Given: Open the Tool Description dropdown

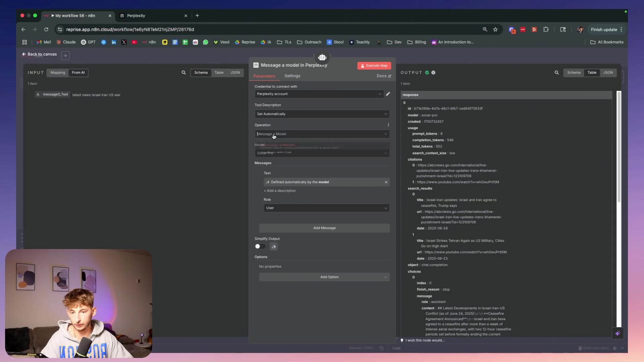Looking at the screenshot, I should tap(322, 114).
